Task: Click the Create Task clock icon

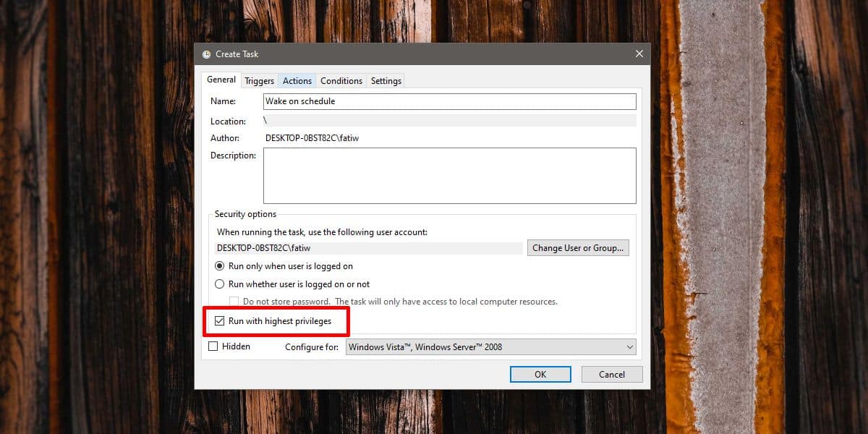Action: point(206,54)
